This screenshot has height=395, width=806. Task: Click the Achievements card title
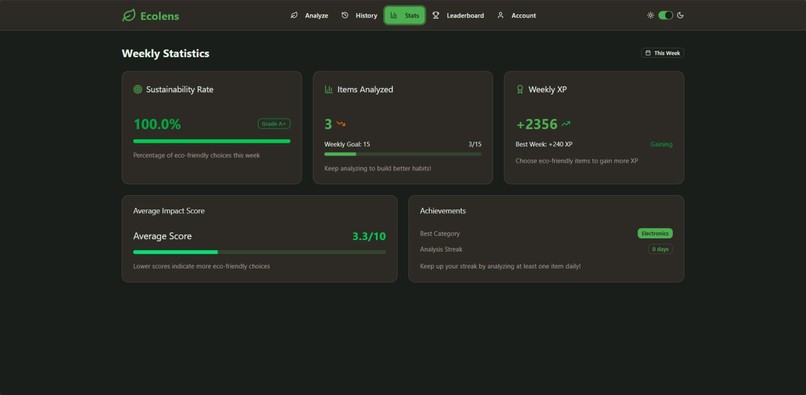pos(443,211)
